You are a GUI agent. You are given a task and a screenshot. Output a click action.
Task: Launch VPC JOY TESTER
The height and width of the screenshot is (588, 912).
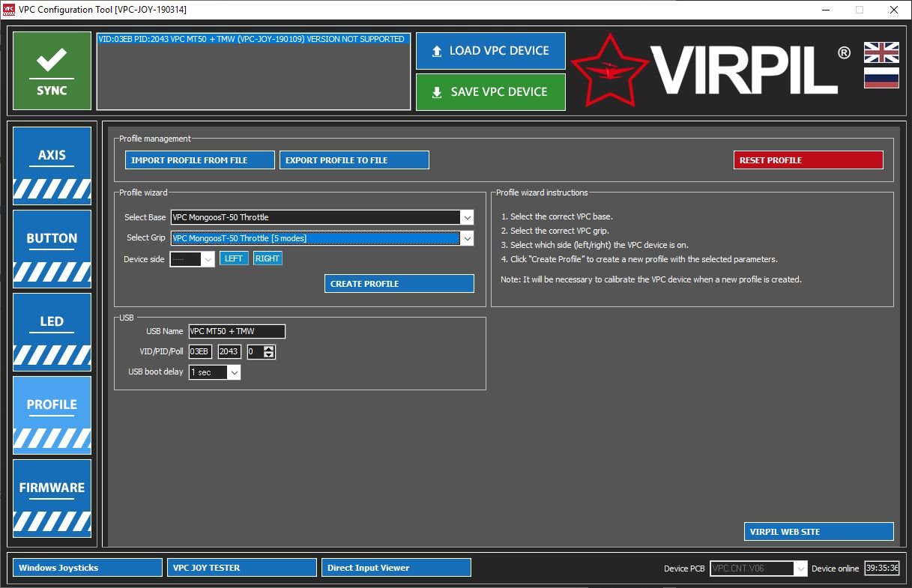coord(242,568)
